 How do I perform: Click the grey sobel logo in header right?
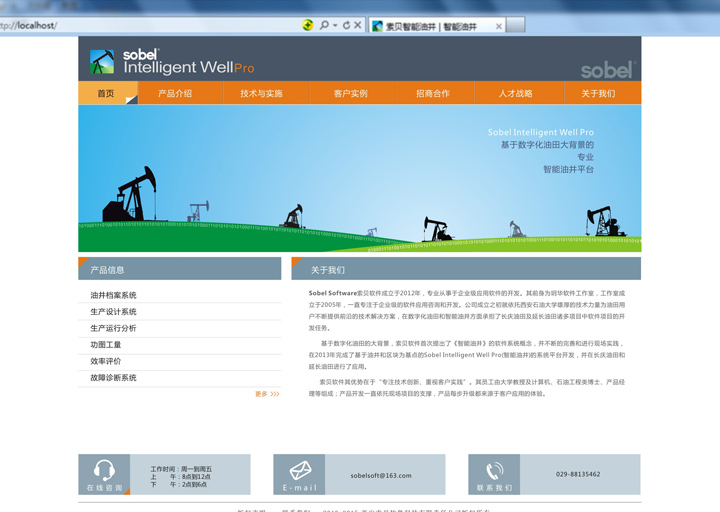coord(608,70)
